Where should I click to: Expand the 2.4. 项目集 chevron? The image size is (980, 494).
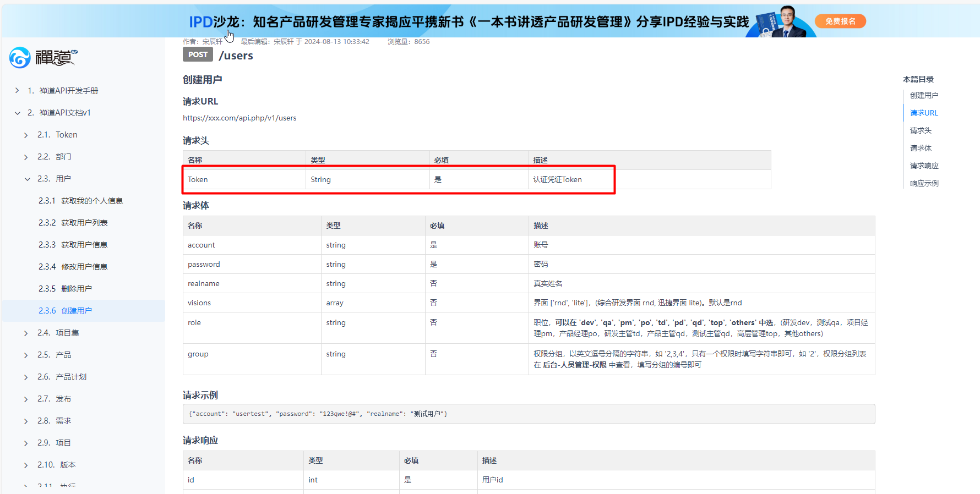click(26, 333)
